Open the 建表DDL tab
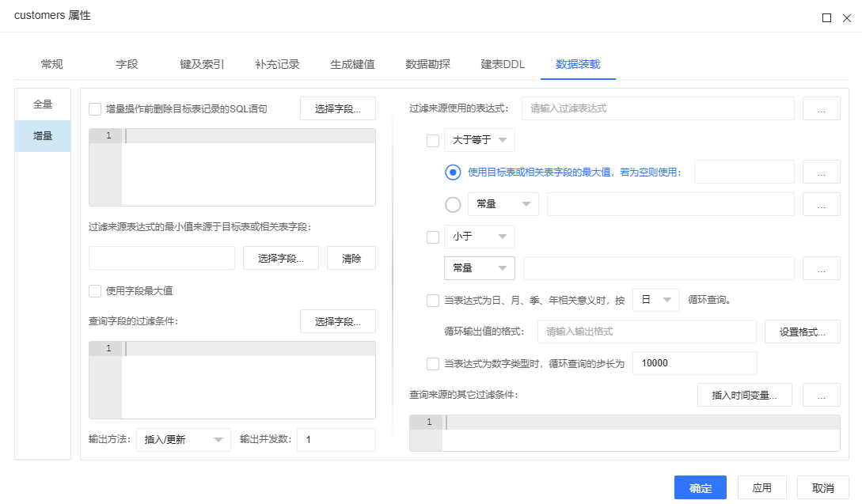862x504 pixels. coord(503,64)
